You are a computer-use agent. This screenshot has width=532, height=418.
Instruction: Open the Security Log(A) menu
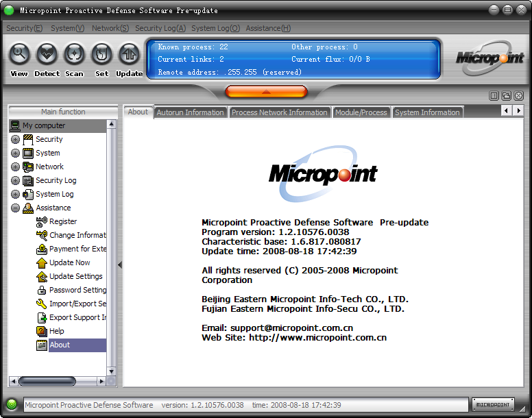[x=160, y=28]
